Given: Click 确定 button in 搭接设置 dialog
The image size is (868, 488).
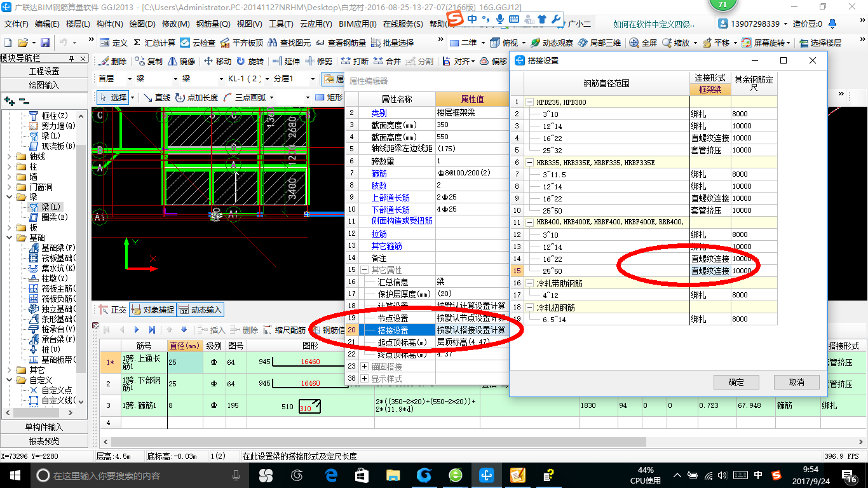Looking at the screenshot, I should pyautogui.click(x=736, y=382).
